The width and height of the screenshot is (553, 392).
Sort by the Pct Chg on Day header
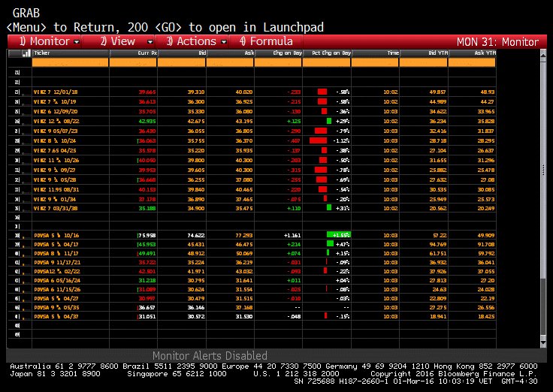[327, 53]
